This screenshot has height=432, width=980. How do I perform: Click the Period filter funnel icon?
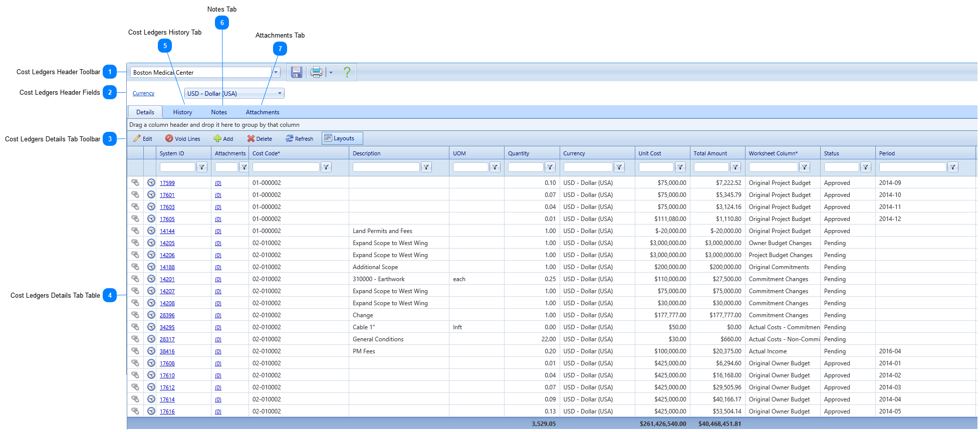952,167
